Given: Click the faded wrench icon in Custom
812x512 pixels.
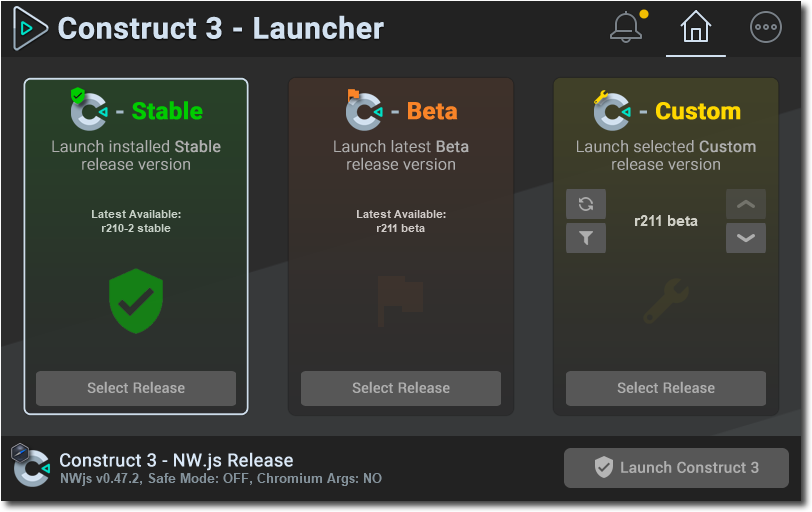Looking at the screenshot, I should click(666, 300).
